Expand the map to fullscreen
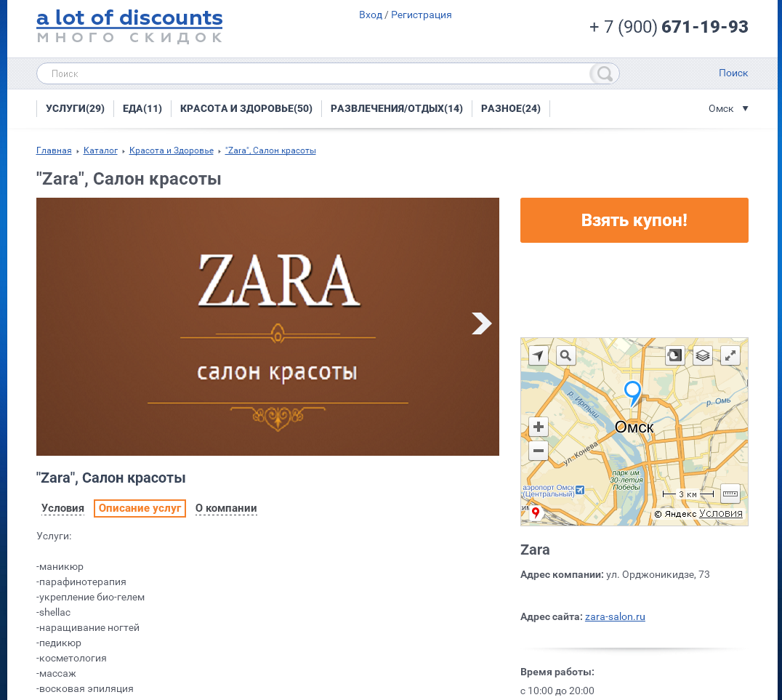Image resolution: width=782 pixels, height=700 pixels. point(730,355)
